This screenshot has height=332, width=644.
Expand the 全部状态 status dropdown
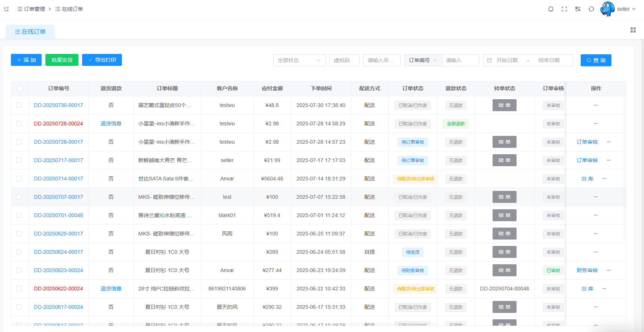[299, 60]
